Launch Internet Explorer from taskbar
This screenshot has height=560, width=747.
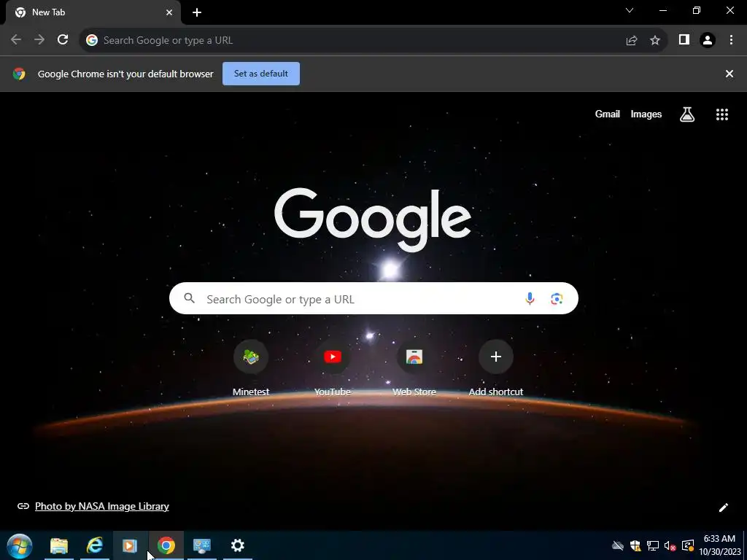(x=95, y=545)
